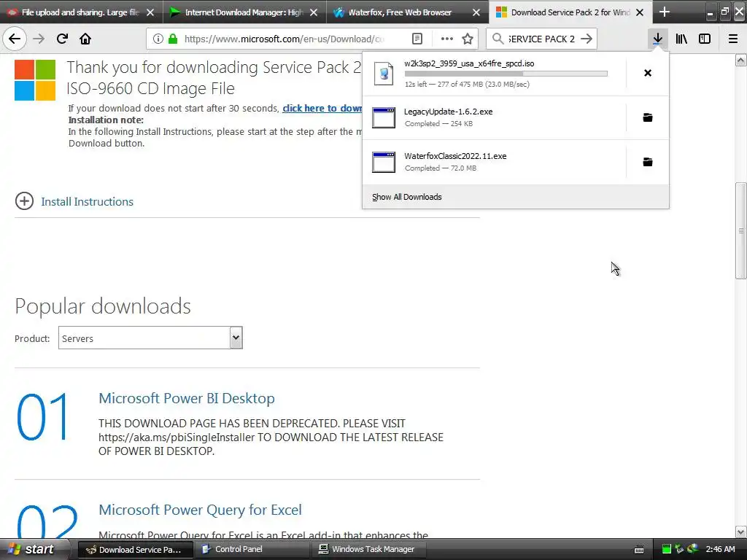Go back using the back arrow button
The width and height of the screenshot is (747, 560).
point(15,39)
